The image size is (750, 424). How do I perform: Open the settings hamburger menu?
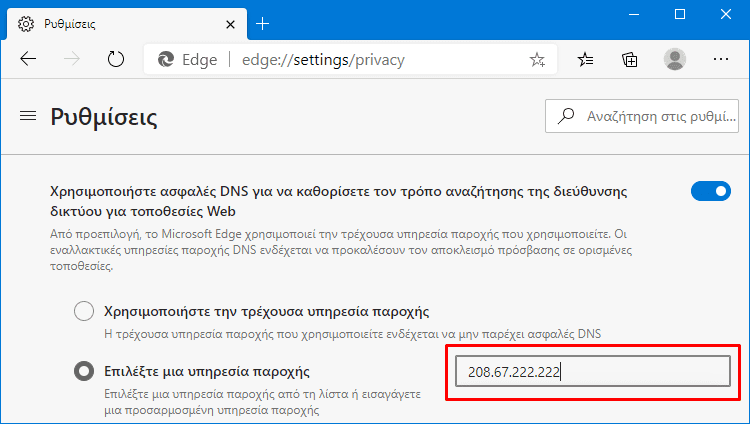pyautogui.click(x=28, y=116)
